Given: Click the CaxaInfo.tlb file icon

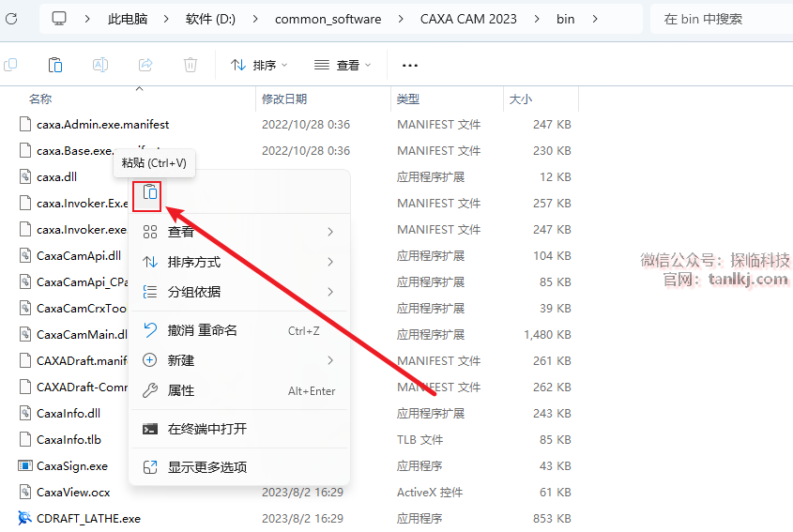Looking at the screenshot, I should (x=24, y=439).
